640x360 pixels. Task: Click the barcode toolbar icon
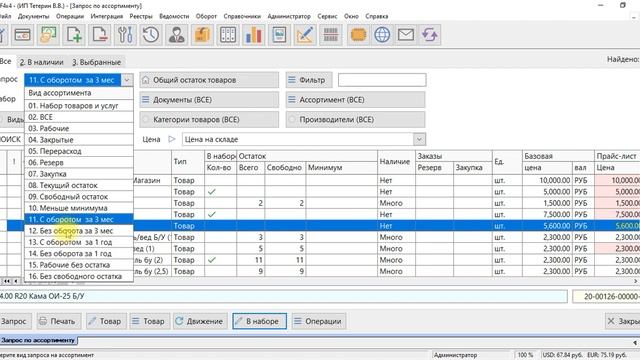point(331,35)
